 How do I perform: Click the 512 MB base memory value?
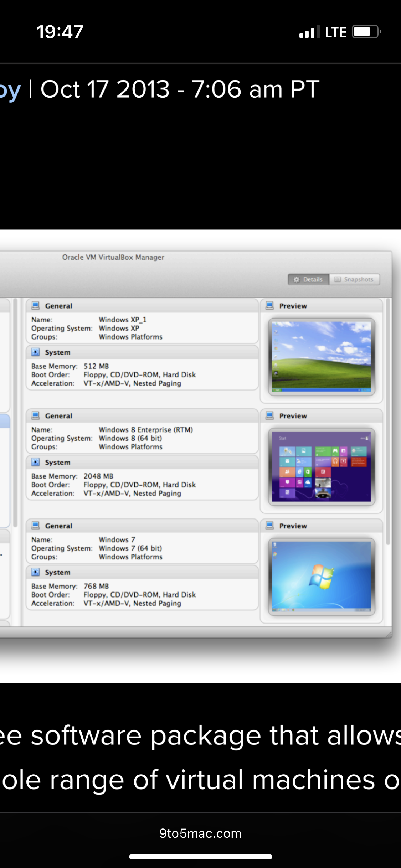(96, 366)
